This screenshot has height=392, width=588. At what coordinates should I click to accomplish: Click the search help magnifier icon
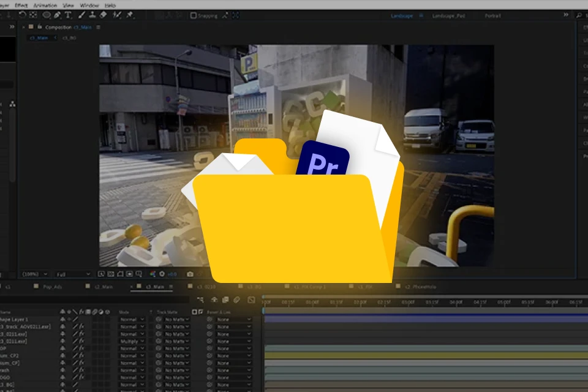[x=579, y=15]
